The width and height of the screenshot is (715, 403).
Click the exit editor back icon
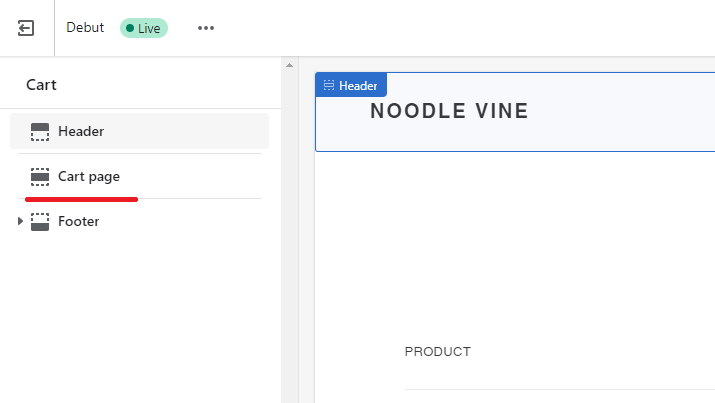coord(26,28)
